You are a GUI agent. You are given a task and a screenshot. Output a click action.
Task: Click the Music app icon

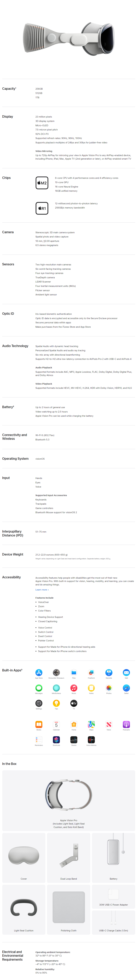point(74,687)
